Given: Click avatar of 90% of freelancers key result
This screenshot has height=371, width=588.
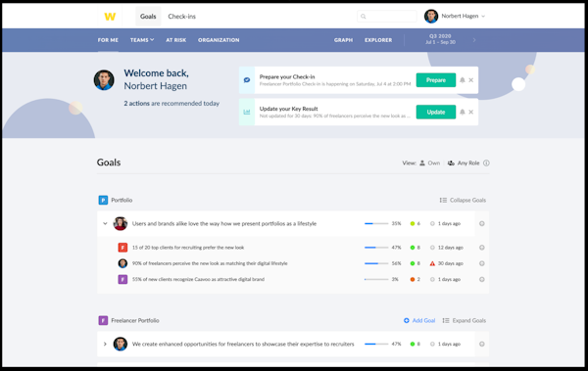Looking at the screenshot, I should click(x=122, y=263).
